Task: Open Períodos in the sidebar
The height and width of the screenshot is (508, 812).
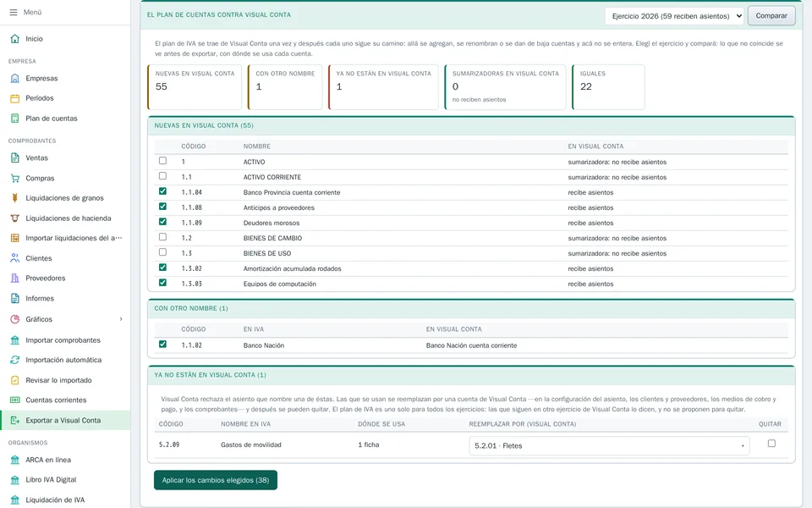Action: (x=65, y=98)
